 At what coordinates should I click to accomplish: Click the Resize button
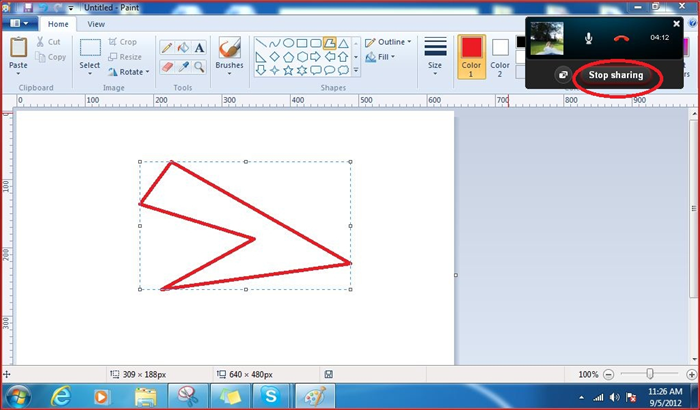coord(125,57)
